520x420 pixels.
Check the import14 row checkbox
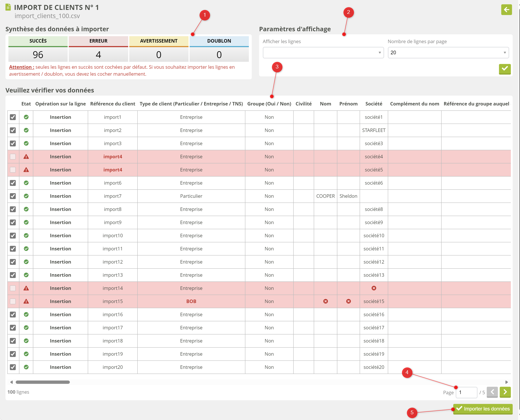click(13, 288)
